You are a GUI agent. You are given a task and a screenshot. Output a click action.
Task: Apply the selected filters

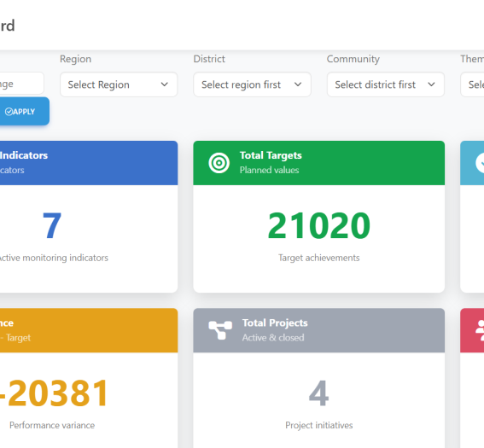pyautogui.click(x=24, y=112)
